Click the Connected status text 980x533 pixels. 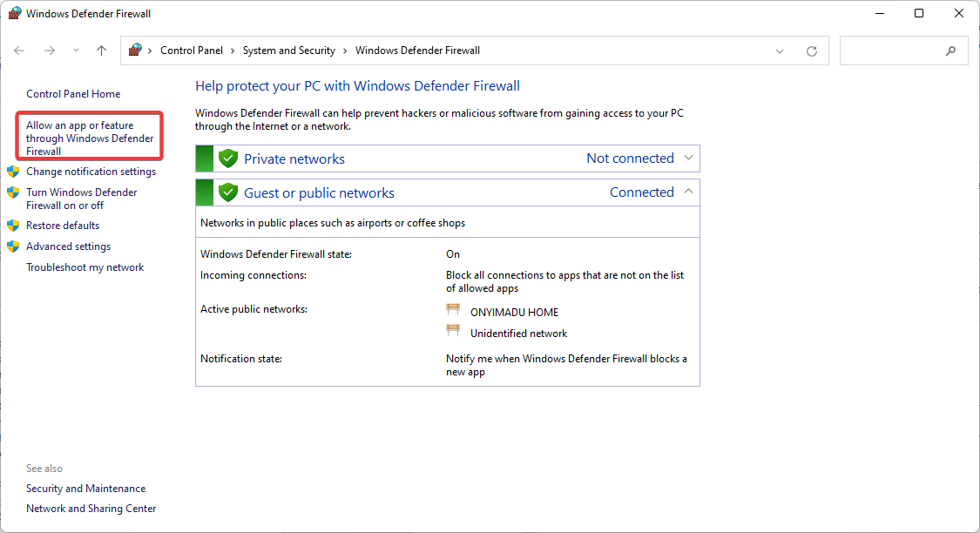pyautogui.click(x=642, y=192)
